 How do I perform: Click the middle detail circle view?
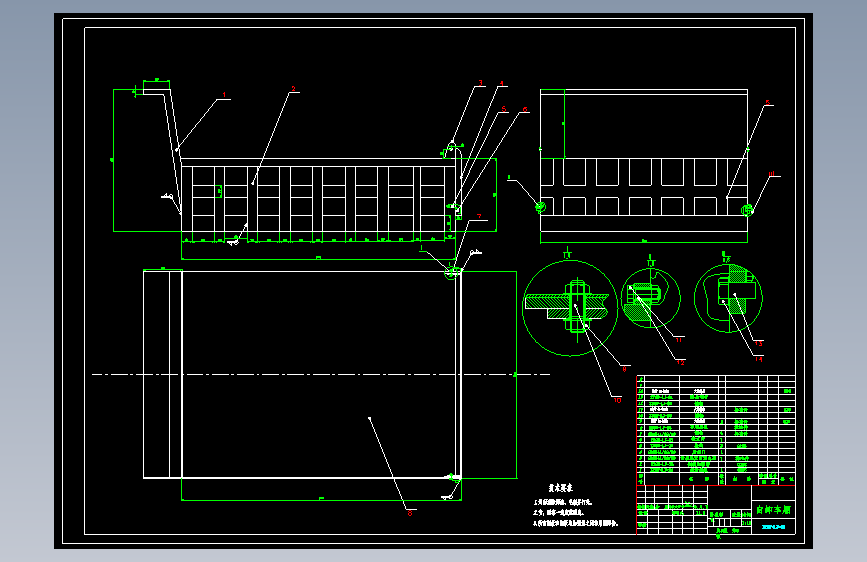[651, 298]
